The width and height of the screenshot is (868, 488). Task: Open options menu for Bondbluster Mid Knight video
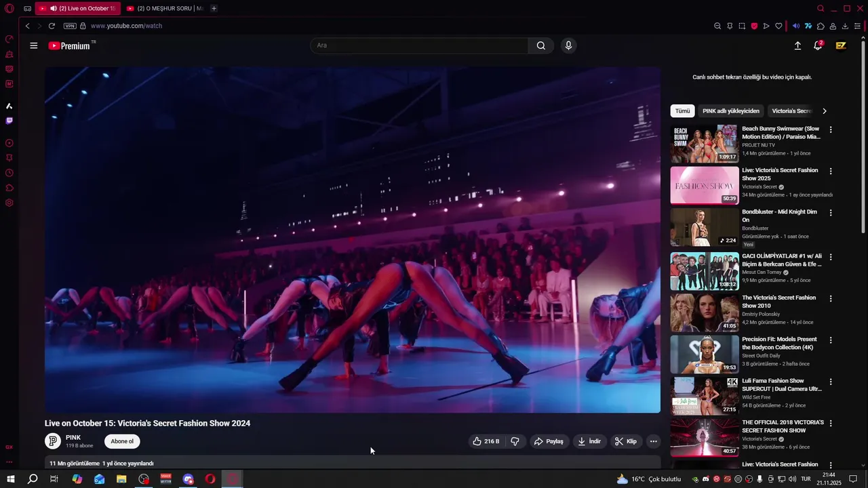[831, 213]
